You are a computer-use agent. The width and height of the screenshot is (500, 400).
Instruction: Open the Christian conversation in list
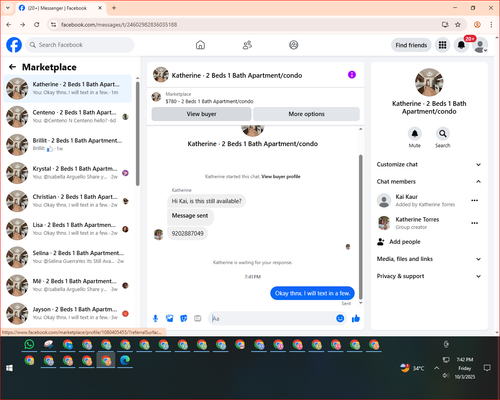pos(68,201)
